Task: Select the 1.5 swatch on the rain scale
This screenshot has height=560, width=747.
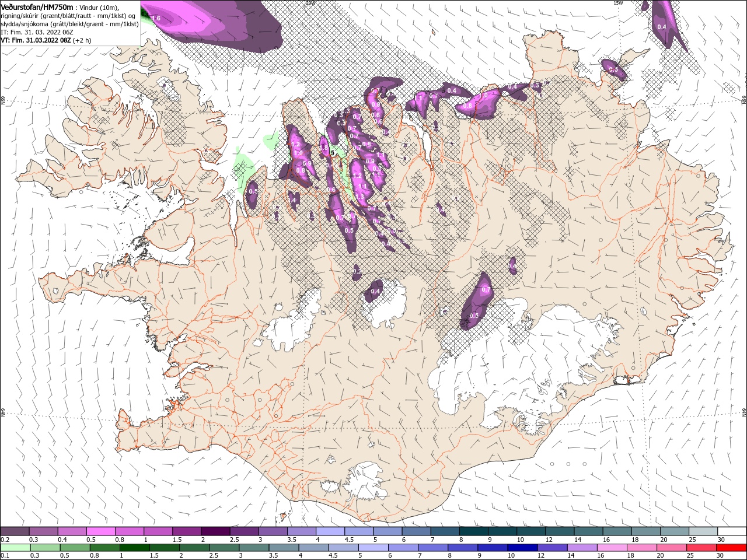Action: 165,548
